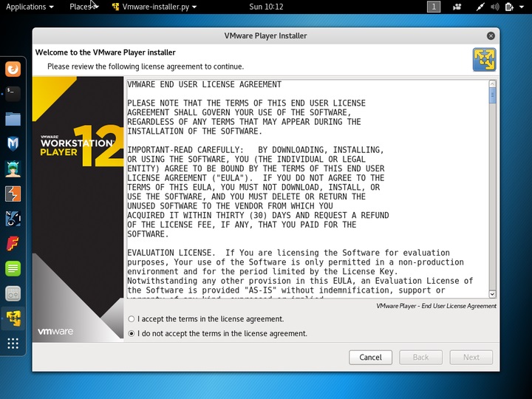Screen dimensions: 532x399
Task: Open the green notes app in dock
Action: tap(13, 269)
